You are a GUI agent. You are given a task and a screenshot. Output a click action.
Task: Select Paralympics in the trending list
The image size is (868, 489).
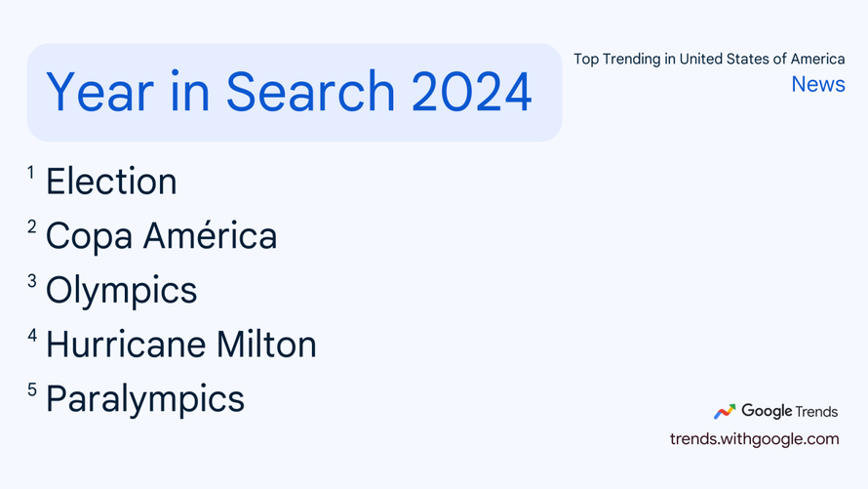(144, 399)
